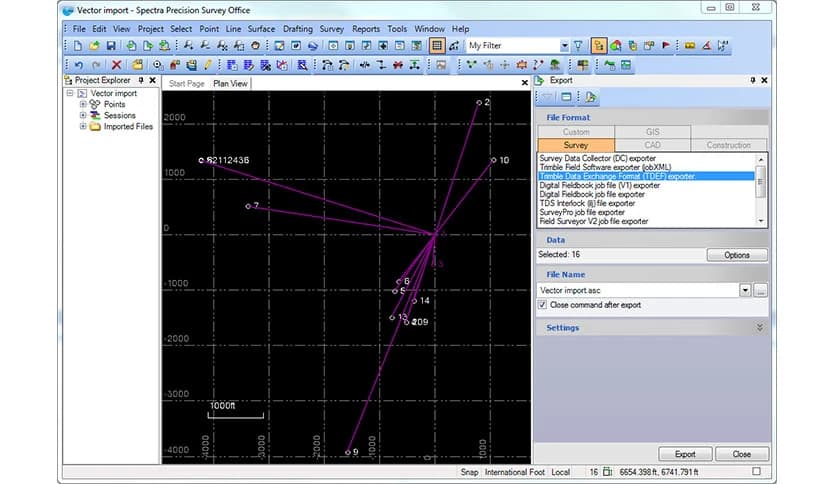Click the Save floppy disk icon
Image resolution: width=836 pixels, height=484 pixels.
point(111,46)
